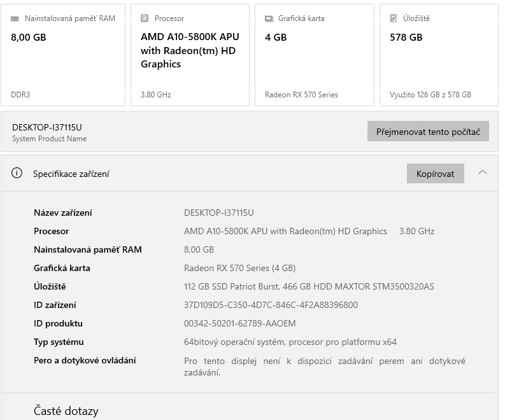The width and height of the screenshot is (505, 420).
Task: Click the 578 GB value in the Úložiště card
Action: point(406,37)
